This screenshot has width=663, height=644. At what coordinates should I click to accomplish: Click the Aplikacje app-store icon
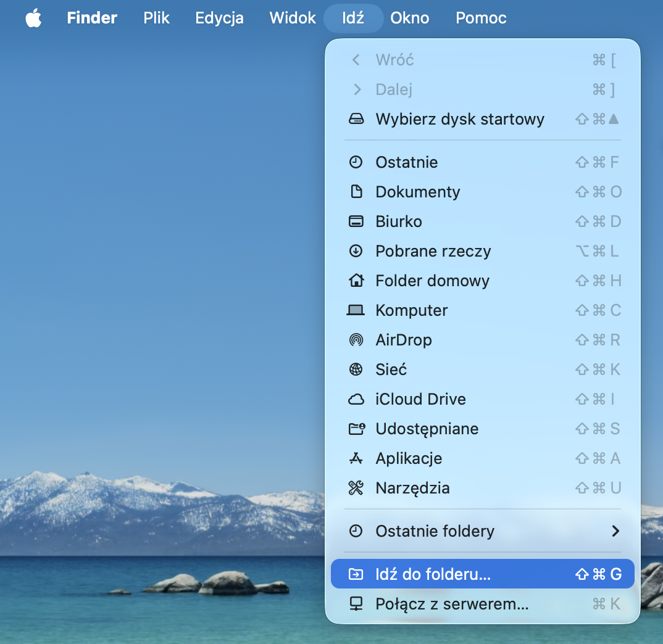click(x=356, y=458)
